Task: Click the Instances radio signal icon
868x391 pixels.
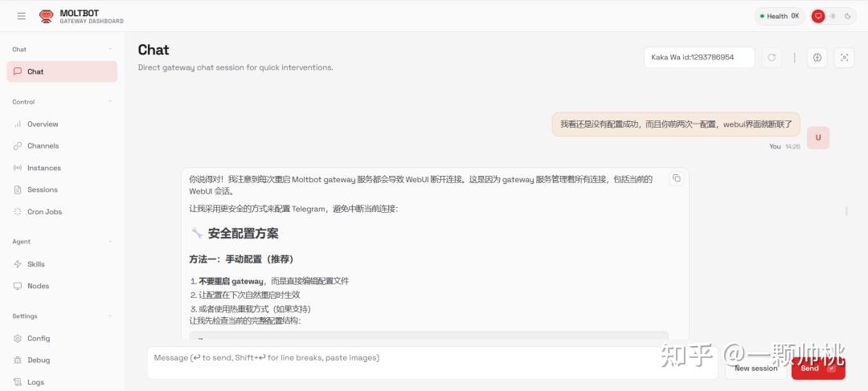Action: point(17,168)
